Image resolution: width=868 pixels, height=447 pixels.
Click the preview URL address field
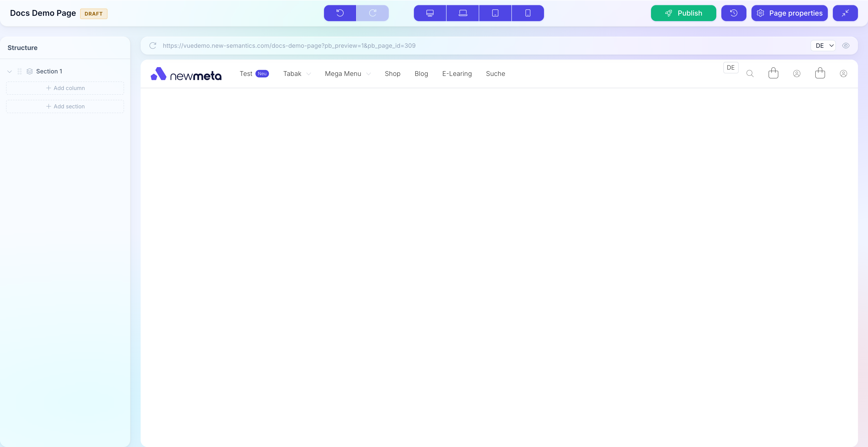289,46
